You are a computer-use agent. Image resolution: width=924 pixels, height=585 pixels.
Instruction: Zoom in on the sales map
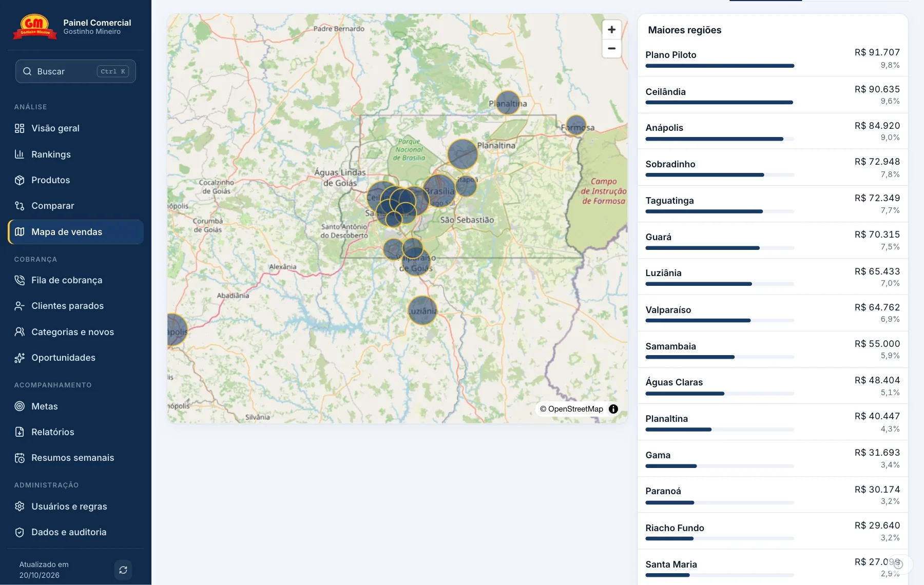pyautogui.click(x=611, y=30)
